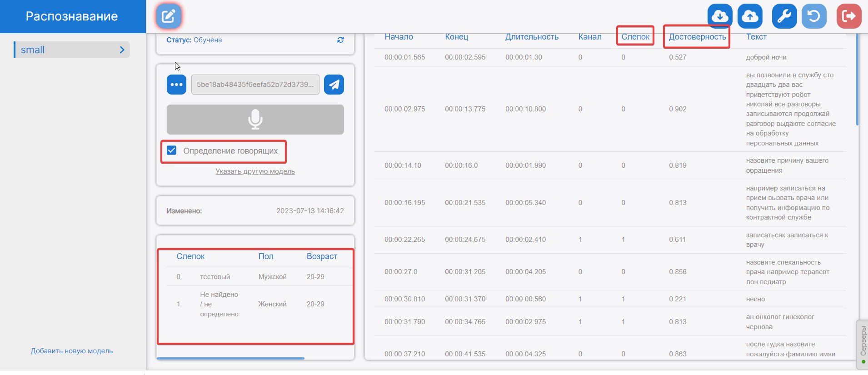This screenshot has height=375, width=868.
Task: Click the Добавить новую модель link
Action: tap(72, 351)
